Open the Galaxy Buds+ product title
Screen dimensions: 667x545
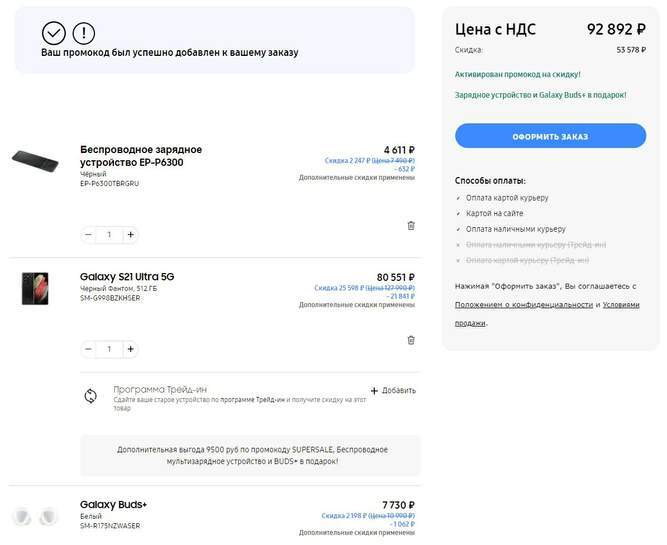[x=113, y=504]
